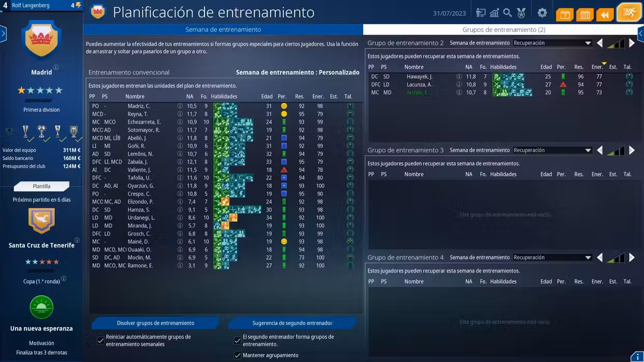The image size is (644, 362).
Task: Click 'Sugerencia de segundo entrenador' button
Action: pos(292,323)
